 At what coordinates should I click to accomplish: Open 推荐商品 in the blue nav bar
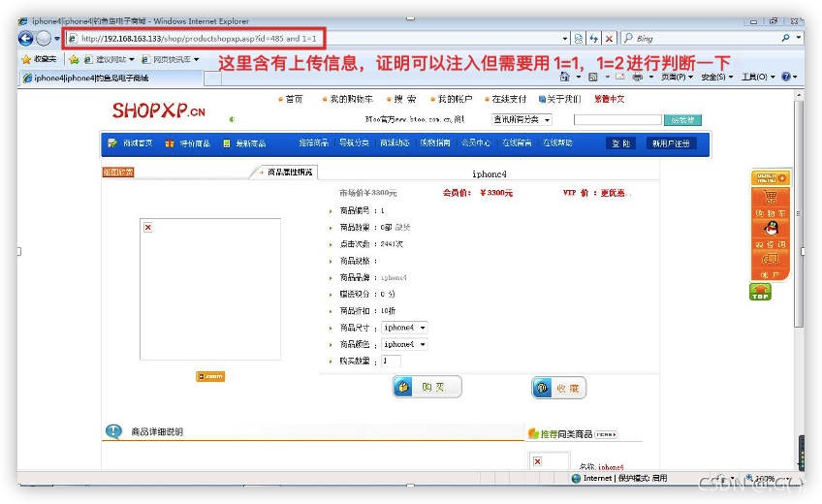[313, 142]
